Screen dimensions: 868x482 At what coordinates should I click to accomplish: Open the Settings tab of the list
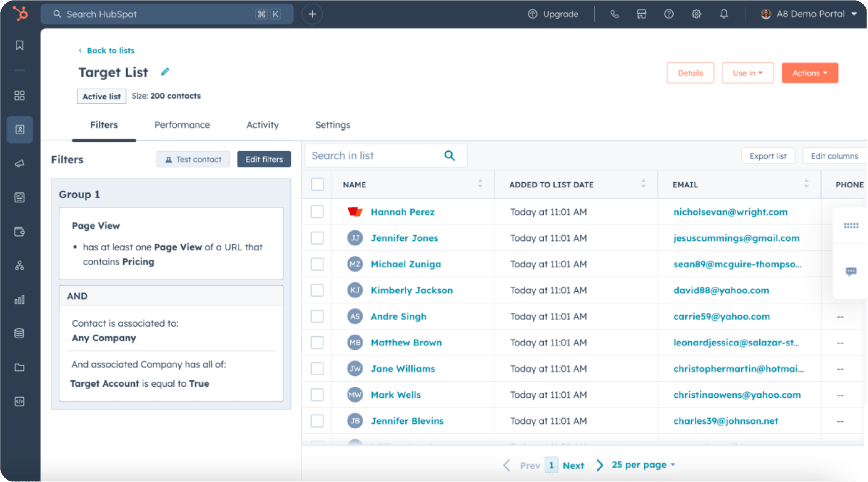pyautogui.click(x=333, y=125)
